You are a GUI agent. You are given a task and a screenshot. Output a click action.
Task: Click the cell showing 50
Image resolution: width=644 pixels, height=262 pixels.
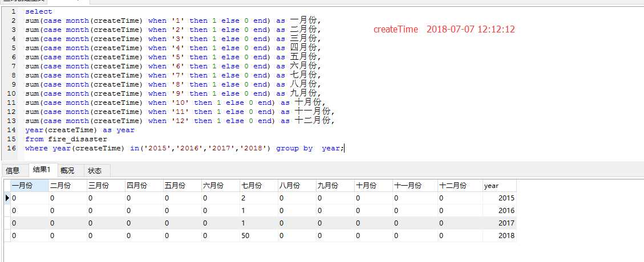pyautogui.click(x=258, y=236)
